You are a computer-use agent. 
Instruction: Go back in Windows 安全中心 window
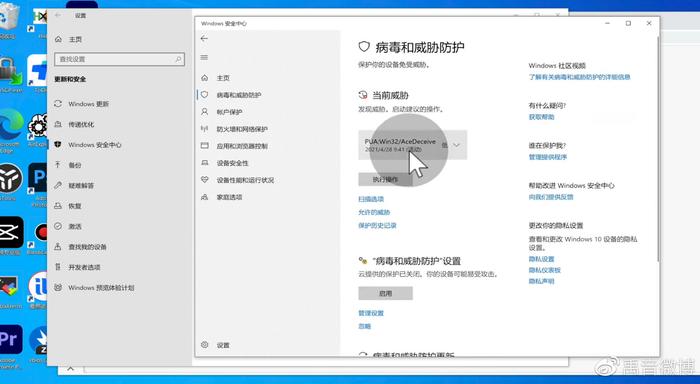(204, 39)
